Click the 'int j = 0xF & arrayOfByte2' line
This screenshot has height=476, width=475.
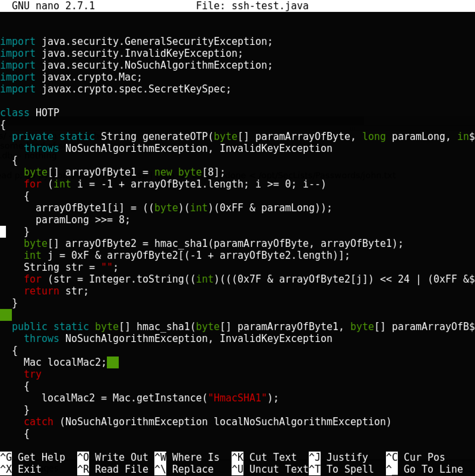(187, 255)
